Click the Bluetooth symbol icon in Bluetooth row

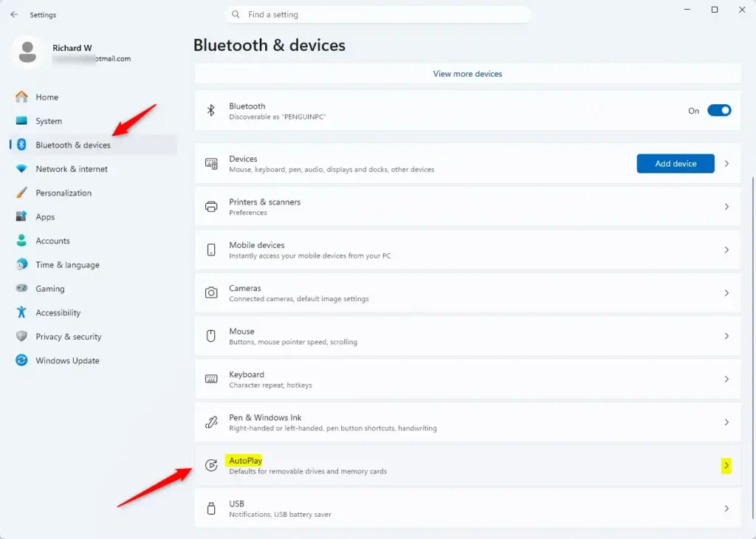[x=210, y=111]
